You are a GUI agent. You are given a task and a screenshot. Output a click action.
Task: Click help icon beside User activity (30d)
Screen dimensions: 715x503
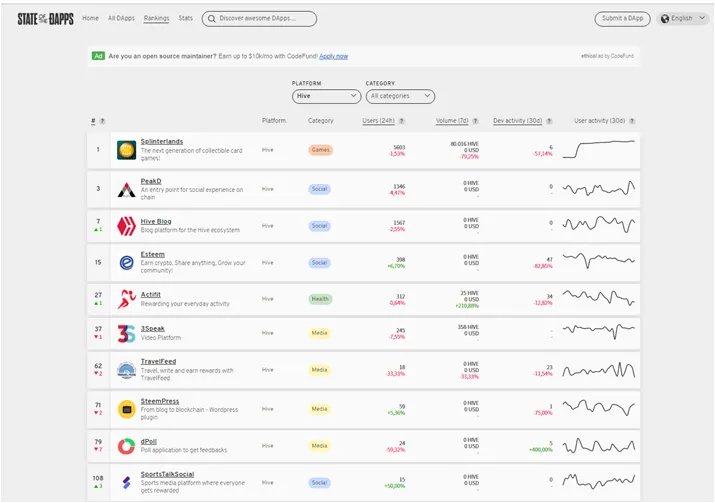coord(632,121)
